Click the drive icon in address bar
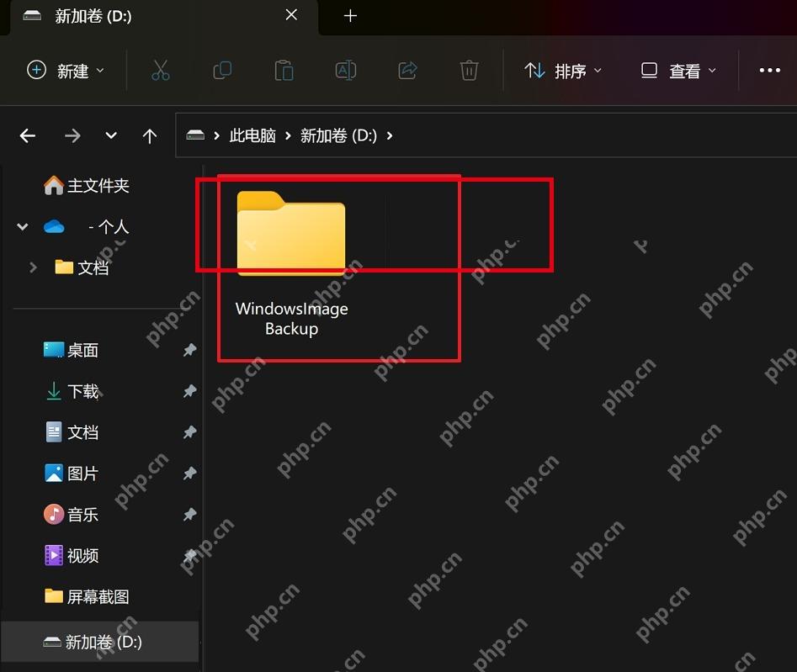The width and height of the screenshot is (797, 672). [195, 135]
